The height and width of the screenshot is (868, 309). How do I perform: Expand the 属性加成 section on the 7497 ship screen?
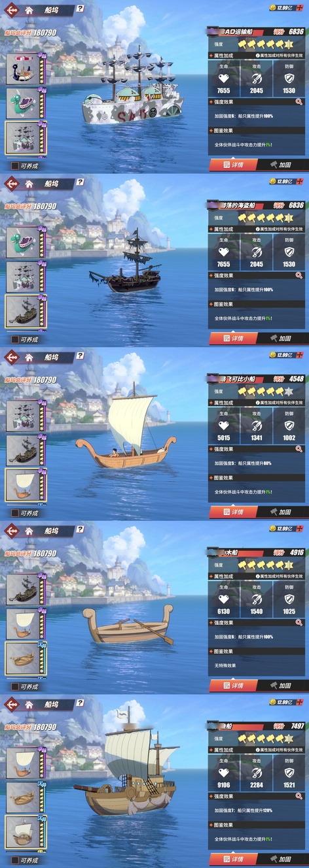257,750
